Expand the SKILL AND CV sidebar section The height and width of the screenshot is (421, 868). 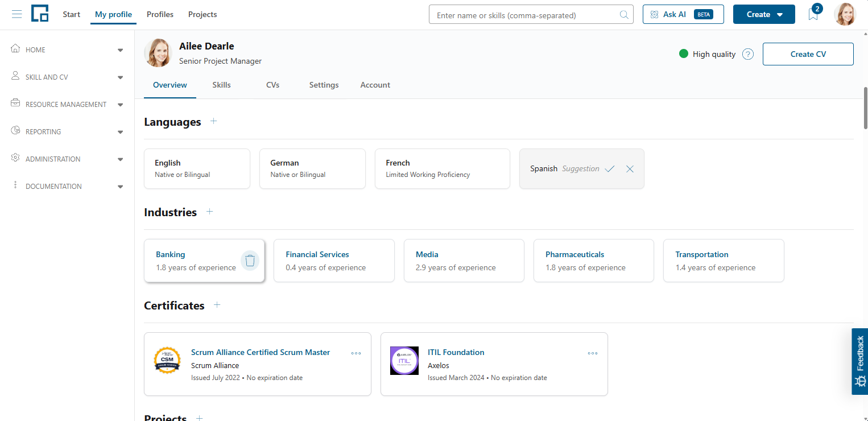(x=67, y=77)
